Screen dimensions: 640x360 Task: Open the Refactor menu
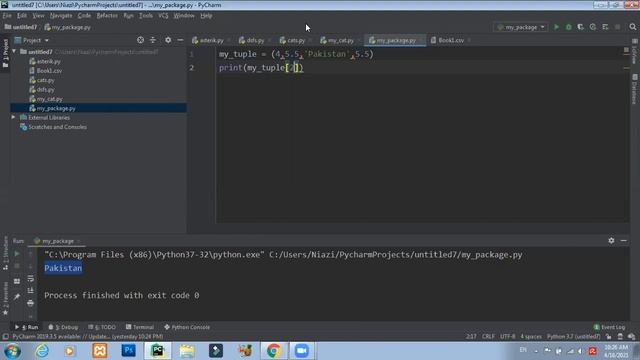(107, 16)
